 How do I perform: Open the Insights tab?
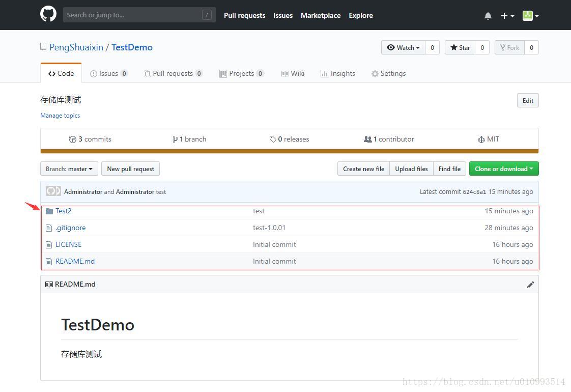[337, 73]
